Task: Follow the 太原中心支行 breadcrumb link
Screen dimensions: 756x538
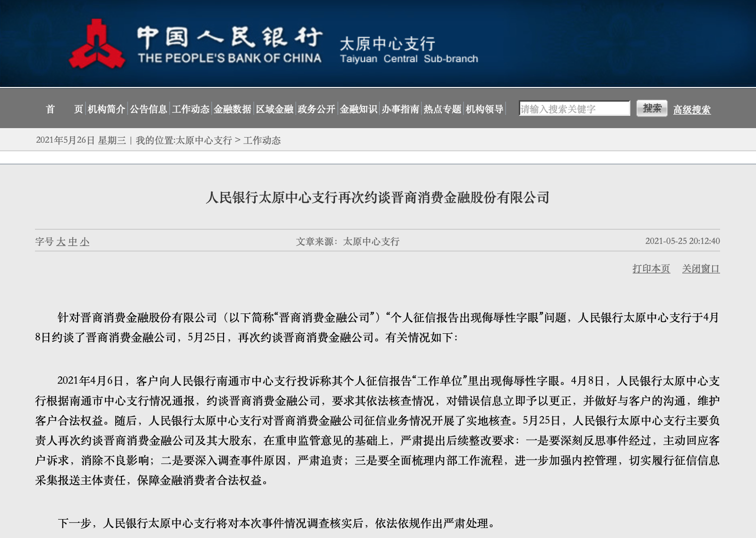Action: click(204, 140)
